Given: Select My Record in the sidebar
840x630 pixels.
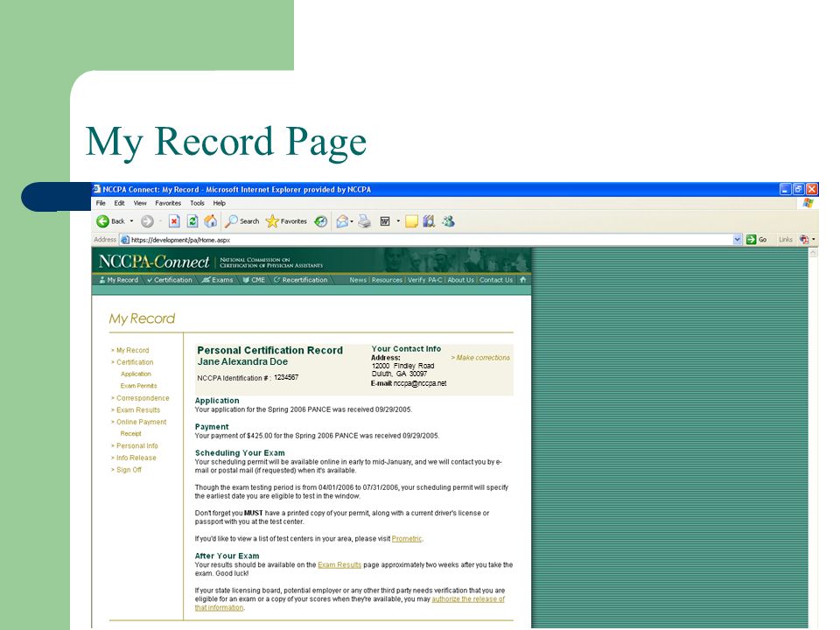Looking at the screenshot, I should [x=132, y=350].
